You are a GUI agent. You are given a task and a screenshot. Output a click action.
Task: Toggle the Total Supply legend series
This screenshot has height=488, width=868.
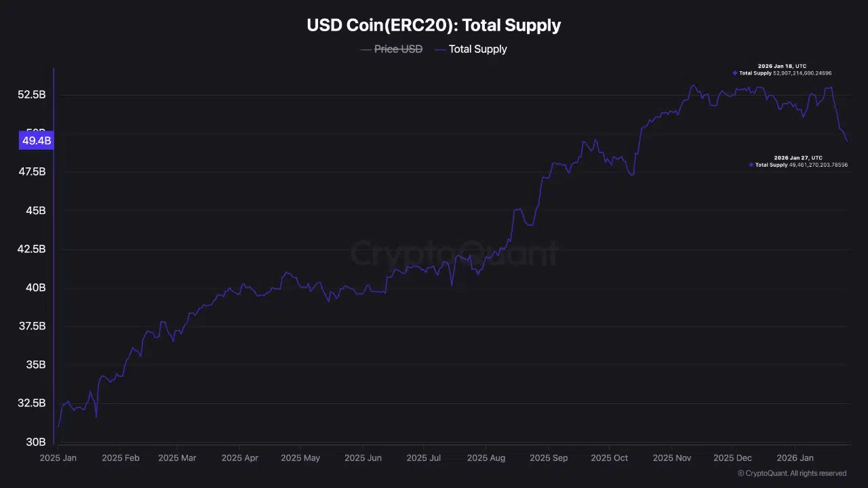pos(477,49)
